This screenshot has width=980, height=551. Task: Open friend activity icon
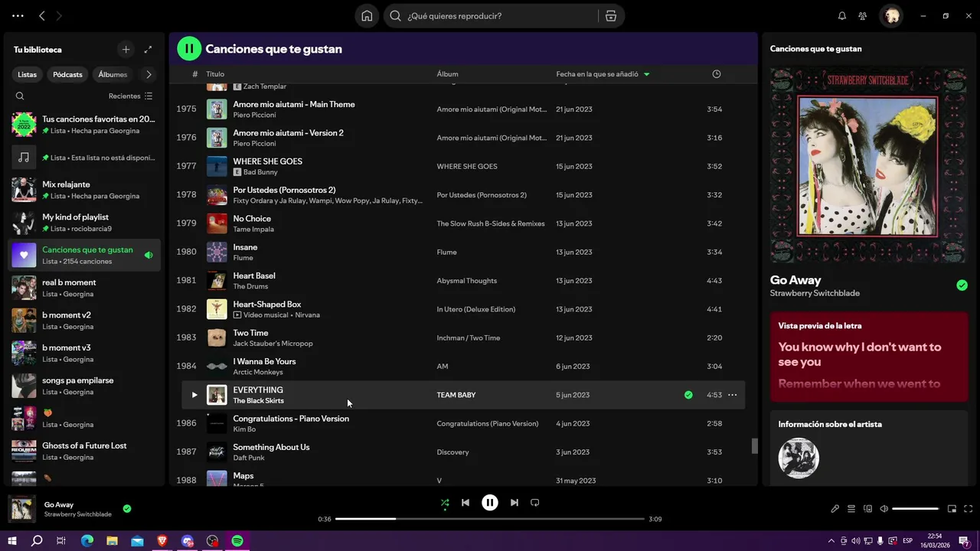pyautogui.click(x=863, y=16)
